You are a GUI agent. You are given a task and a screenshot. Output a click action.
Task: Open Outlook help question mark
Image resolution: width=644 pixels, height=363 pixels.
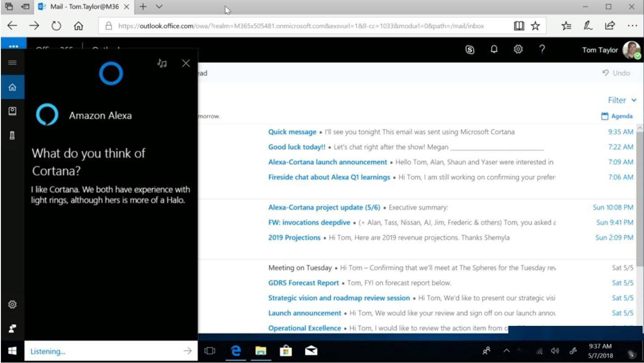(542, 50)
